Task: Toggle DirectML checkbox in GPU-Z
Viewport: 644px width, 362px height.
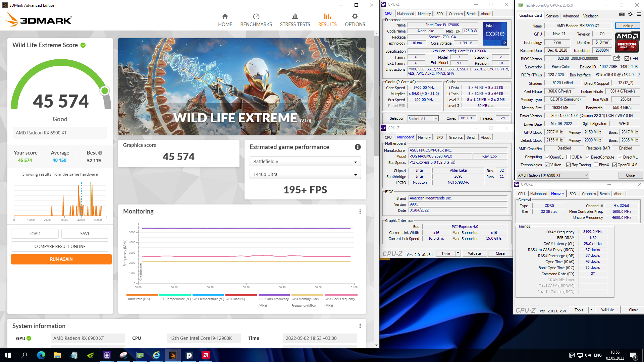Action: click(620, 157)
